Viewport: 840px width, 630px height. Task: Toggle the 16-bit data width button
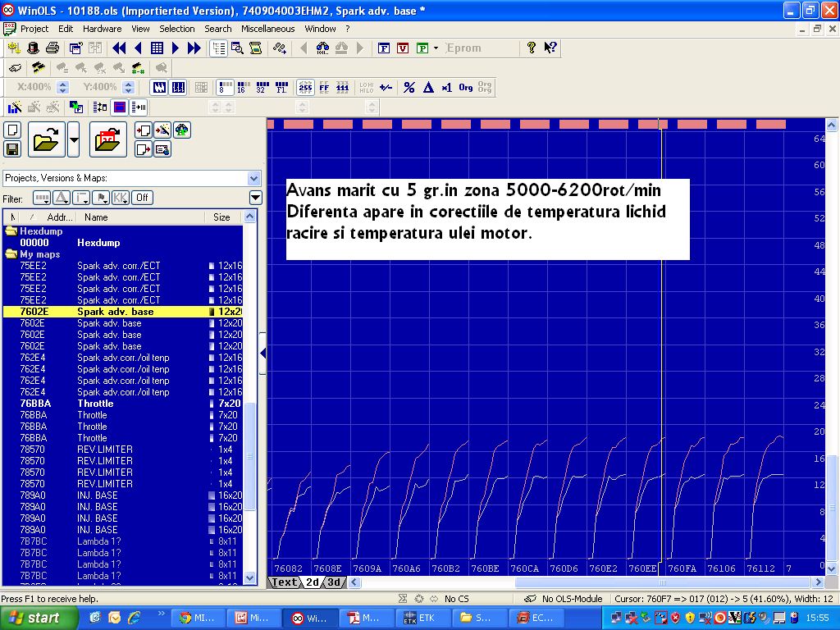pos(241,88)
